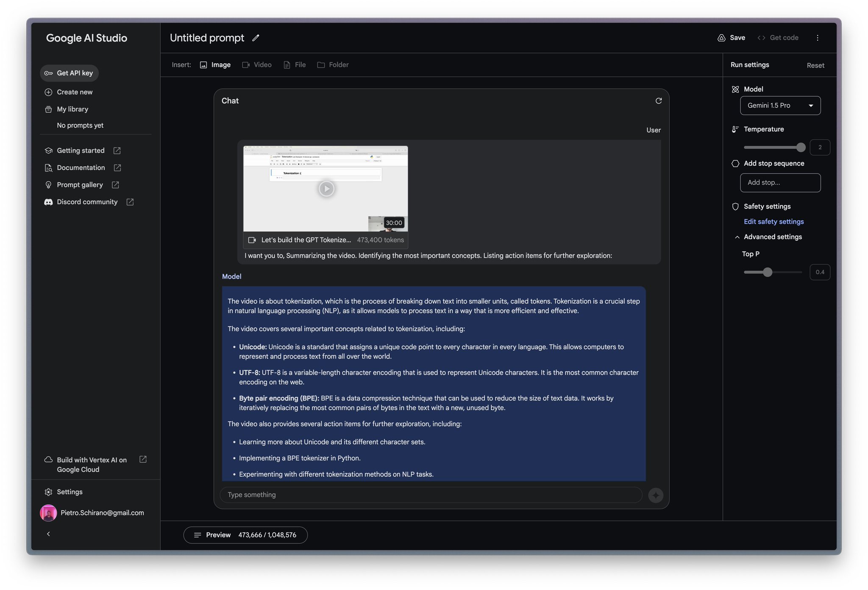Click the Get code text

(x=784, y=38)
